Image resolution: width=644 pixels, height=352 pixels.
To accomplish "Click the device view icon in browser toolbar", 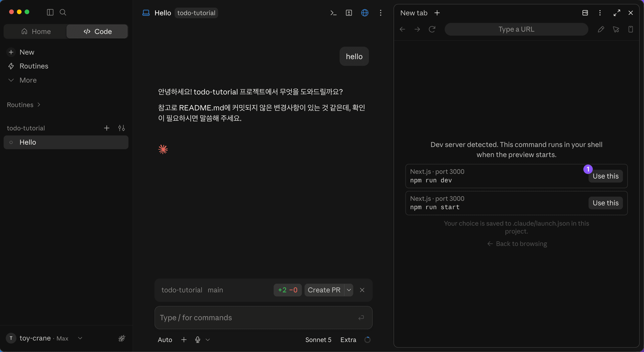I will coord(631,29).
